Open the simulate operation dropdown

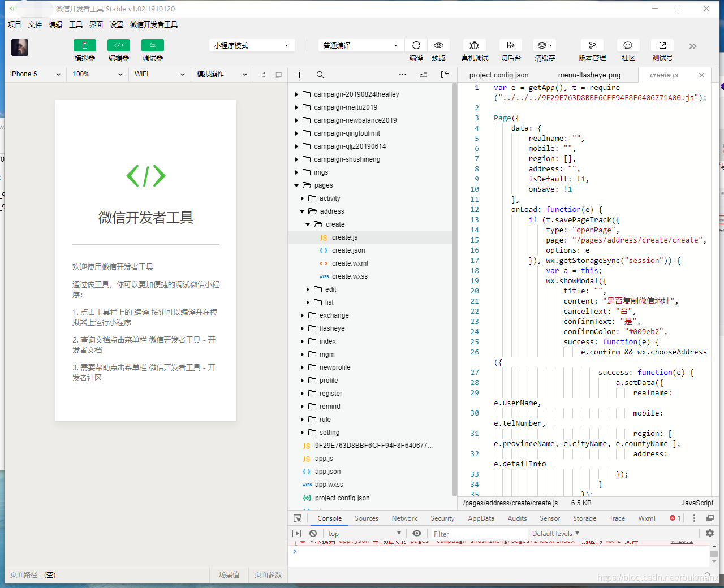coord(222,74)
